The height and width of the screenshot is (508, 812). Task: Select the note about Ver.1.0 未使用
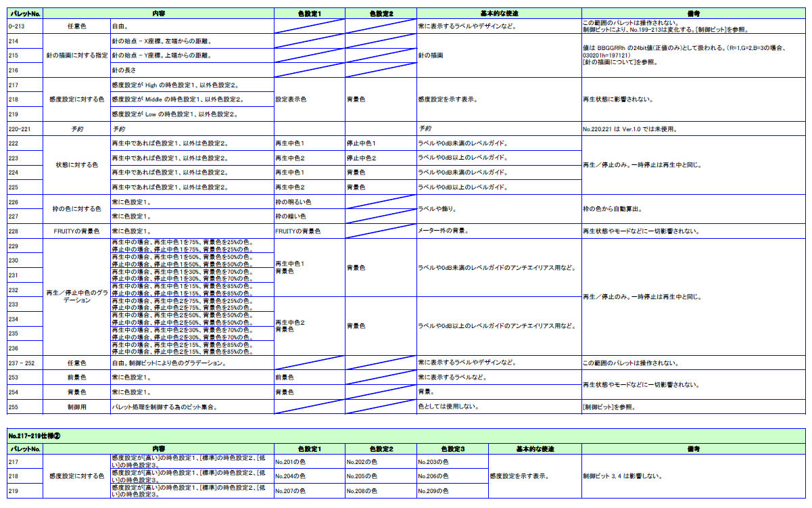(x=694, y=129)
